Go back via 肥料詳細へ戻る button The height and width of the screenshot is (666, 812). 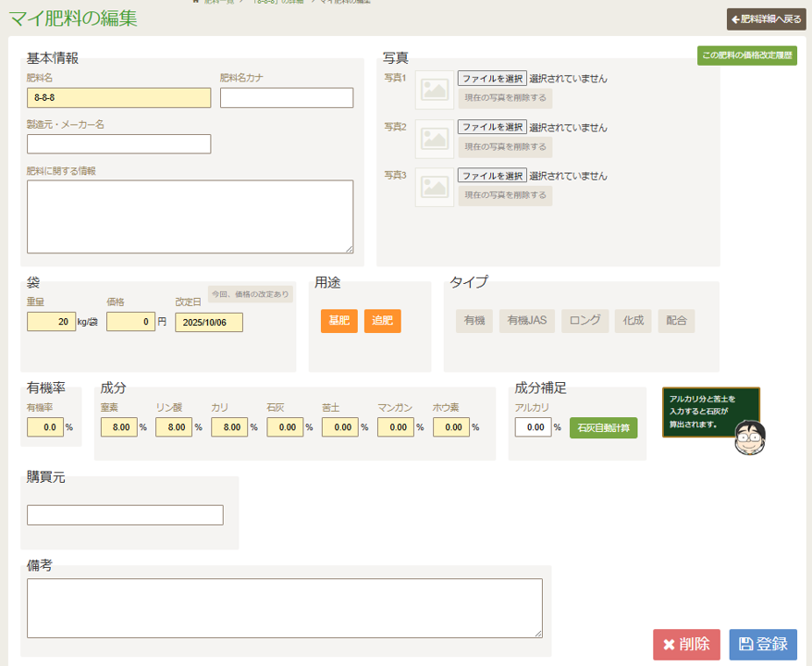pos(767,18)
